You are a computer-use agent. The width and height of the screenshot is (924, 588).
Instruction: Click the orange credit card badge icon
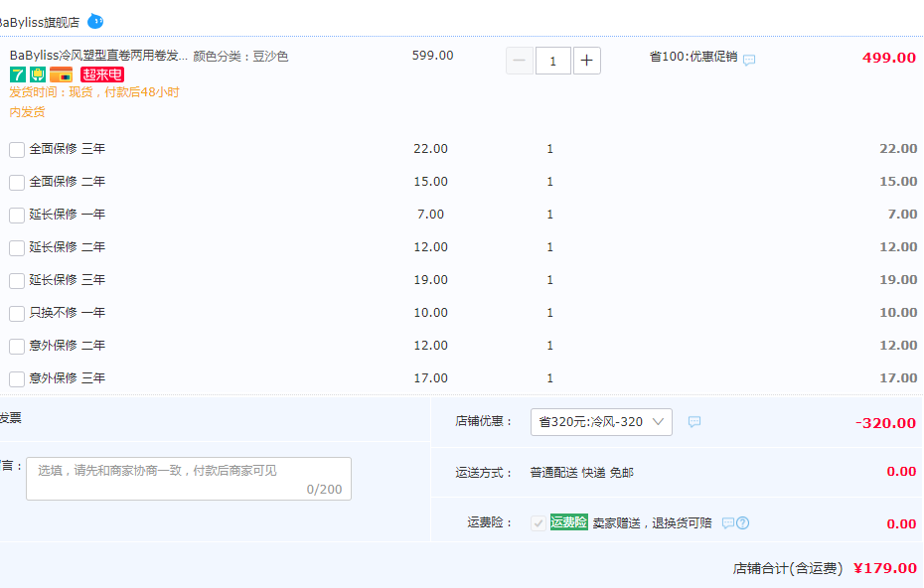pos(62,74)
